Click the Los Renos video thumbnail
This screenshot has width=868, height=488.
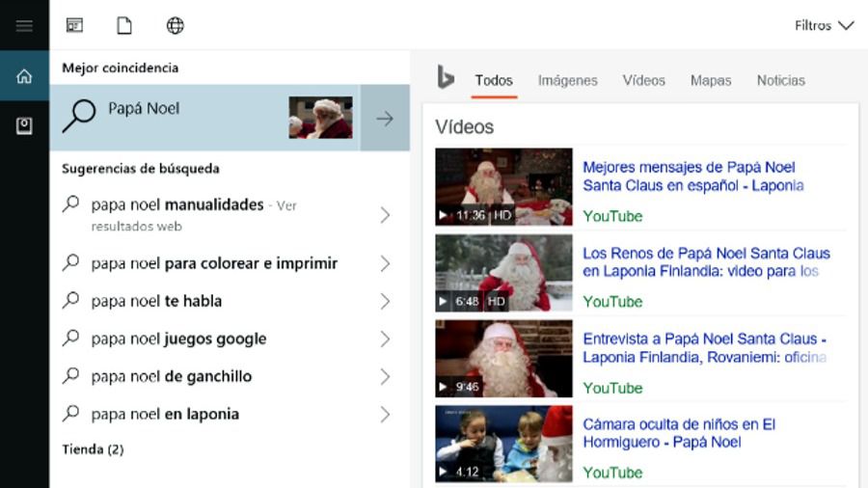click(503, 273)
